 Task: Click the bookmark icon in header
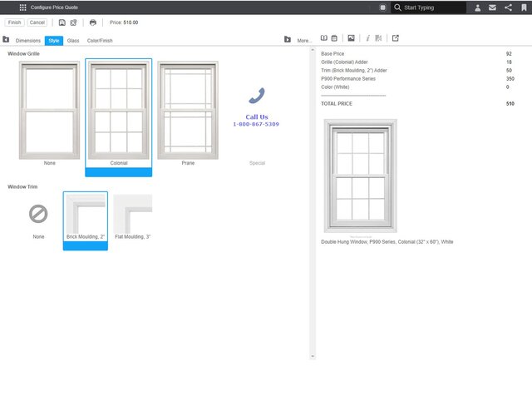[523, 7]
